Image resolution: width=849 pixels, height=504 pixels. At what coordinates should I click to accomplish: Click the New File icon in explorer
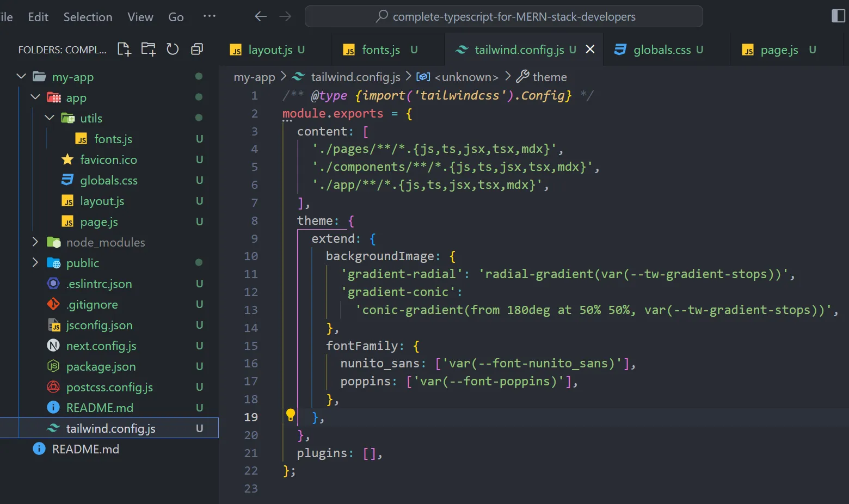coord(124,50)
